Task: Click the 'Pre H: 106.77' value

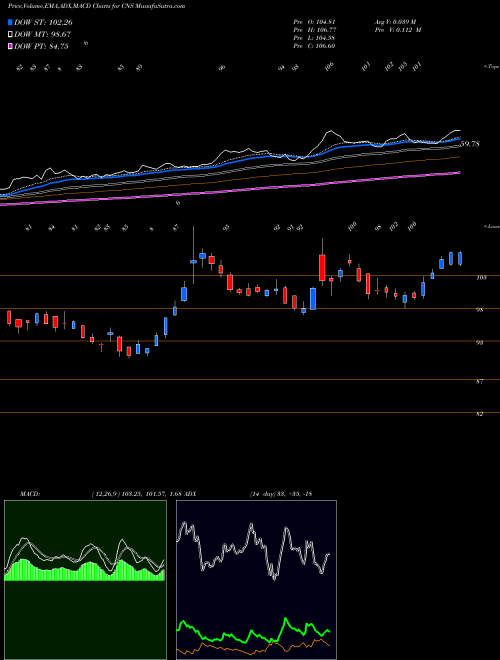Action: point(314,30)
